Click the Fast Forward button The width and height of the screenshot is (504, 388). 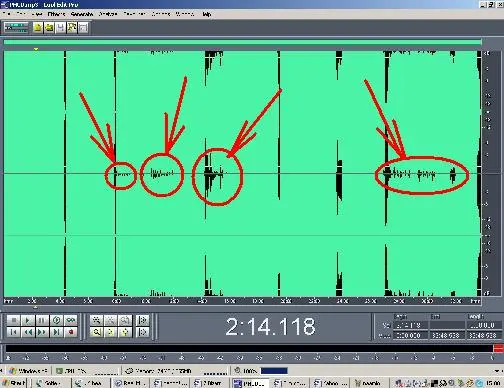click(42, 332)
